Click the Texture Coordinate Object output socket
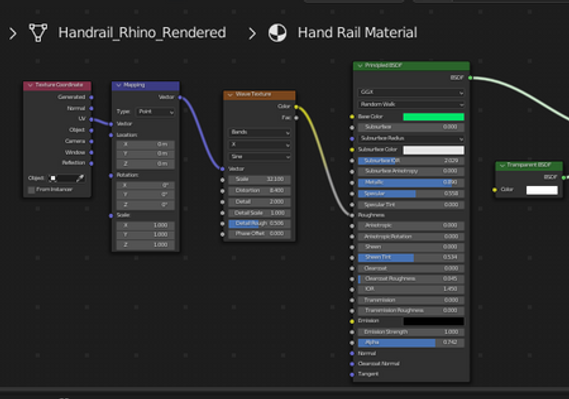This screenshot has height=399, width=569. click(91, 130)
